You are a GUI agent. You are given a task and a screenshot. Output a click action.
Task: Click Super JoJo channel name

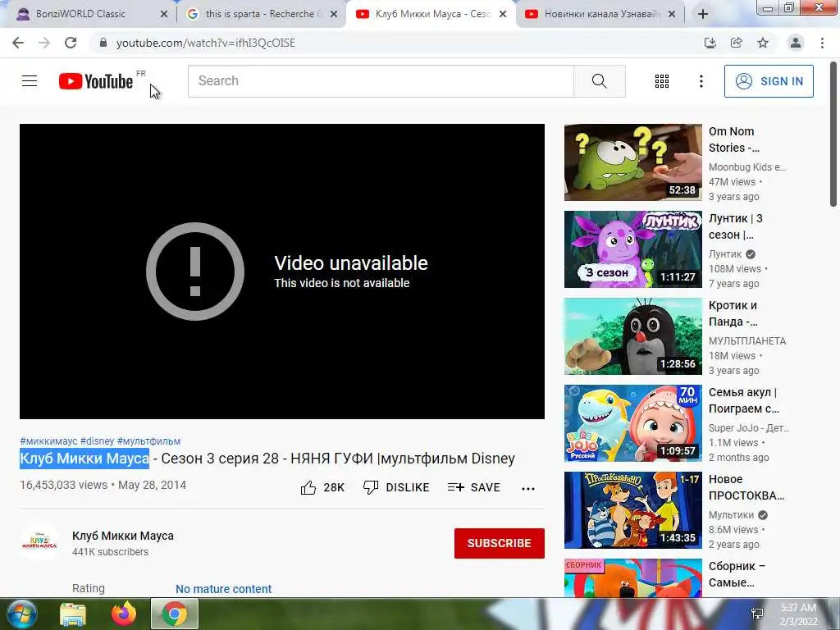(749, 428)
